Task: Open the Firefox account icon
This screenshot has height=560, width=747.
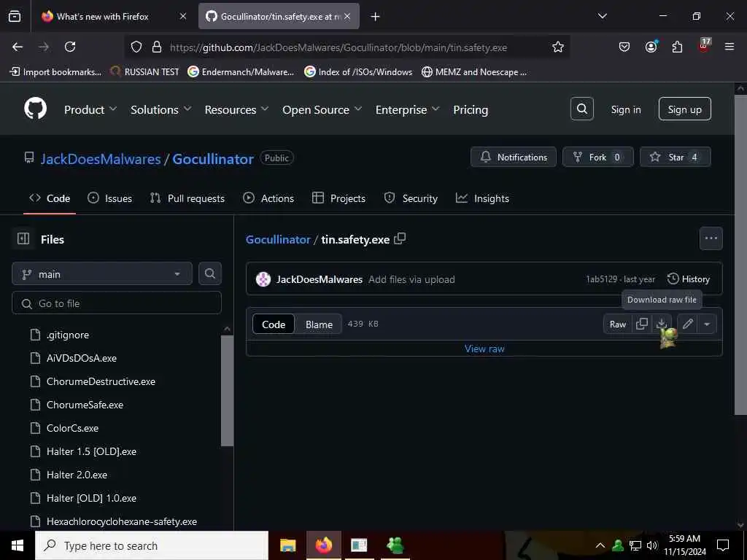Action: 651,47
